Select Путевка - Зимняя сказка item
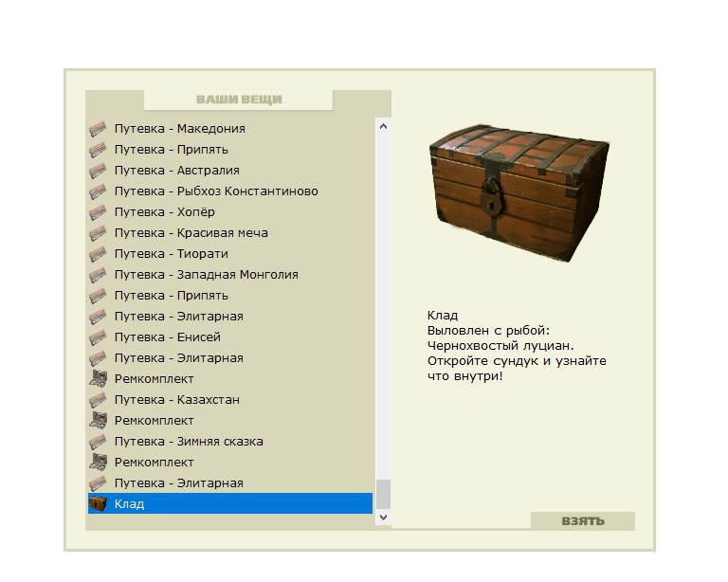The image size is (728, 582). click(230, 442)
